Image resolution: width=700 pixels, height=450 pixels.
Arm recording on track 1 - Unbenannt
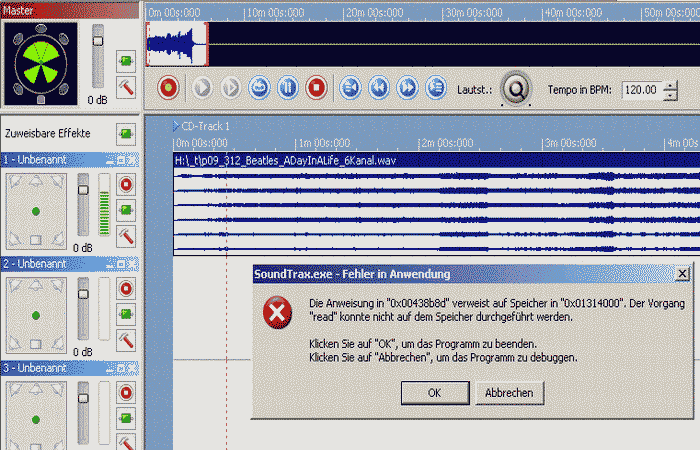126,185
